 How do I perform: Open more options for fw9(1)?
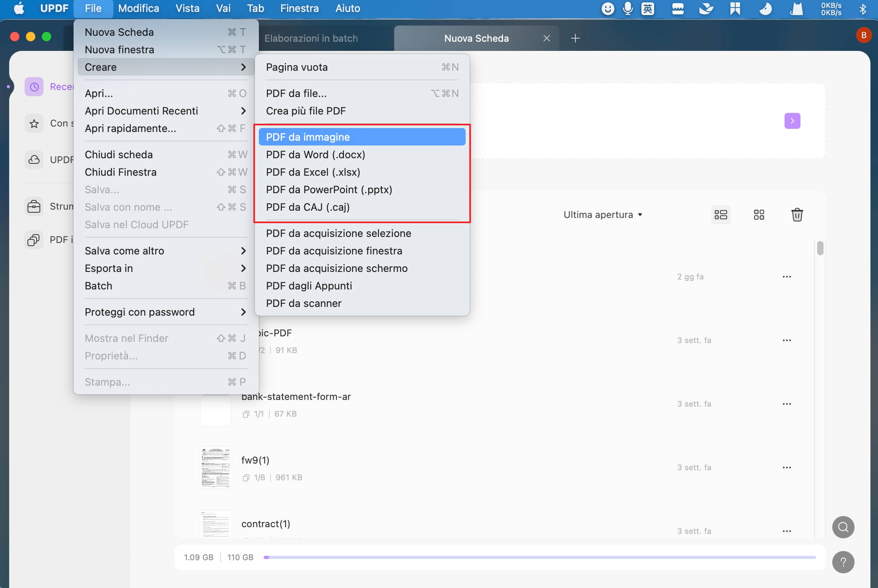(787, 468)
